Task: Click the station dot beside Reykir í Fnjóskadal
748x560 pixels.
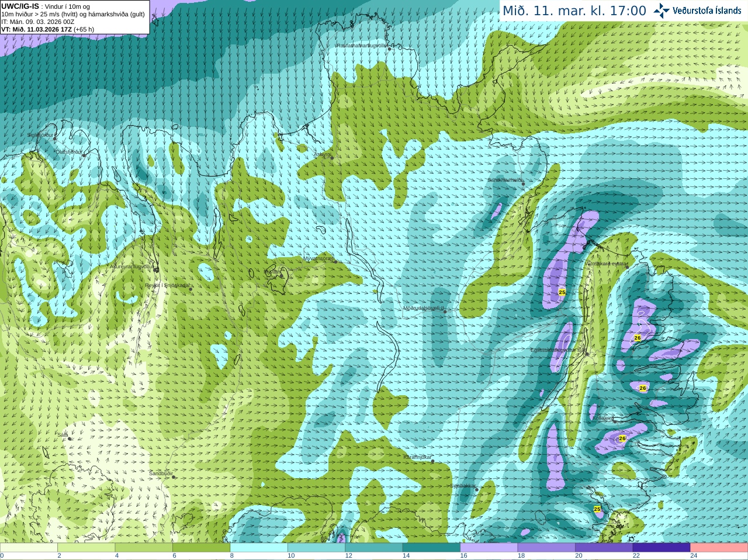Action: [x=191, y=289]
